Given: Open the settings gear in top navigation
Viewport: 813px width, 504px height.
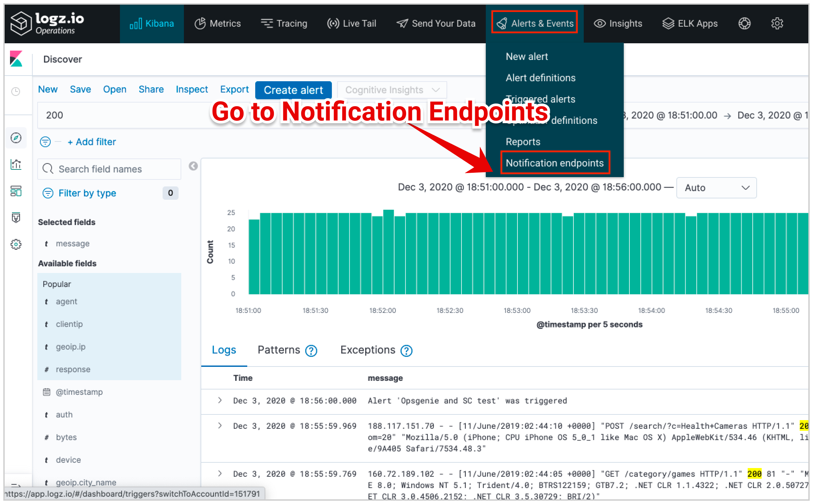Looking at the screenshot, I should pos(776,23).
